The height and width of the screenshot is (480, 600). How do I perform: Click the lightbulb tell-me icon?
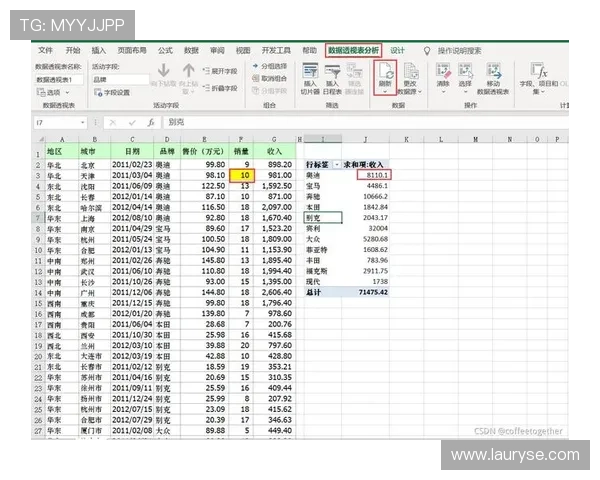(x=427, y=51)
